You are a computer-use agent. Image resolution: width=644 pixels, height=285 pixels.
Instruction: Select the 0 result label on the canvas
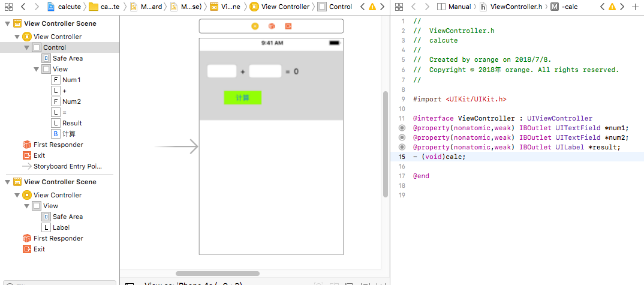click(x=296, y=71)
